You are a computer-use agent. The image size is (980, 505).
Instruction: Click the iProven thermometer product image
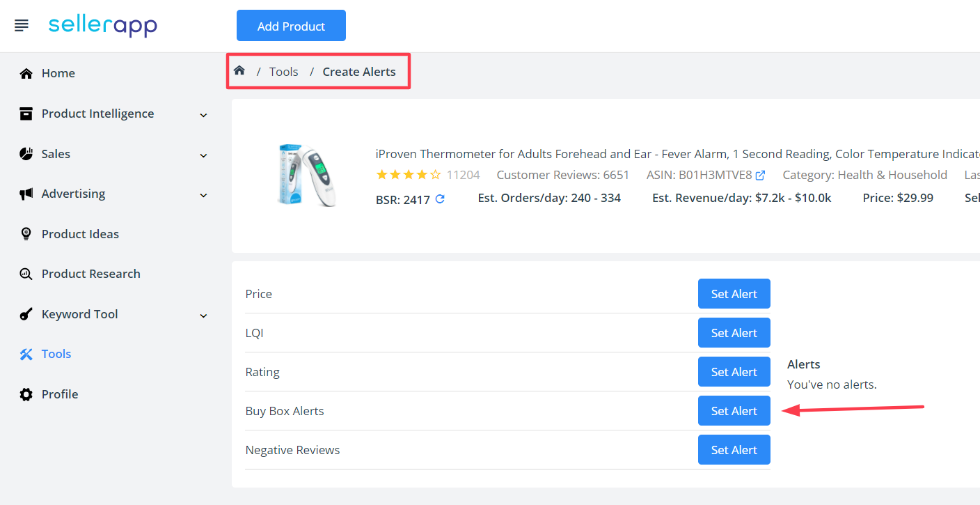pyautogui.click(x=307, y=175)
